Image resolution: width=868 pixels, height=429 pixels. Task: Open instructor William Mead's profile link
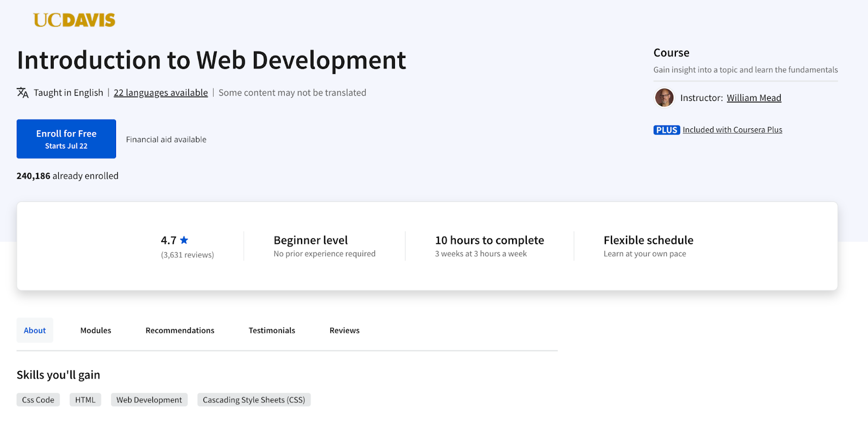(x=754, y=98)
